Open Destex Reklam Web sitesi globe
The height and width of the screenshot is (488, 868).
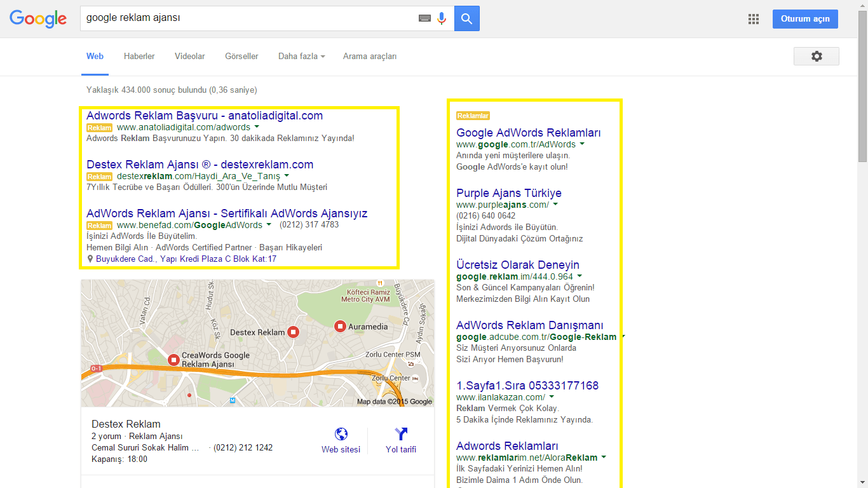coord(341,435)
